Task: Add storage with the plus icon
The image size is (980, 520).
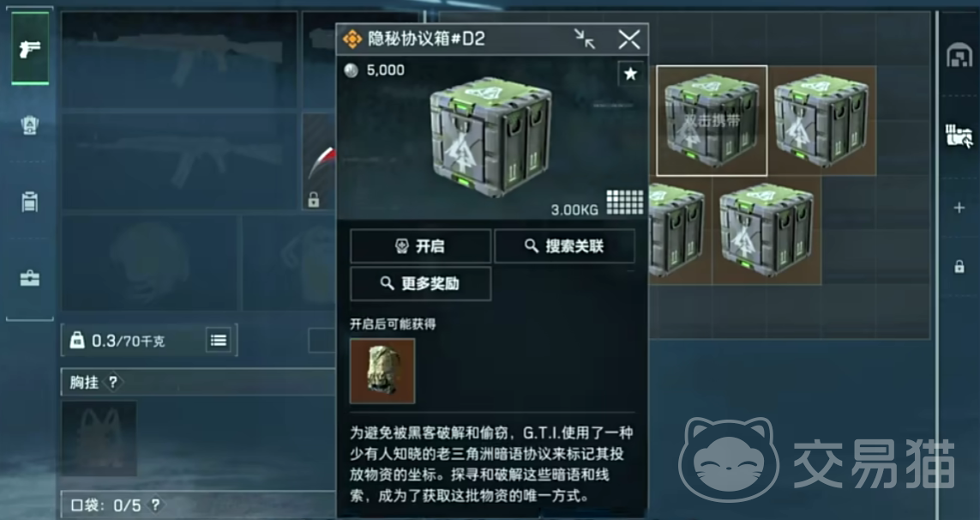Action: (x=959, y=208)
